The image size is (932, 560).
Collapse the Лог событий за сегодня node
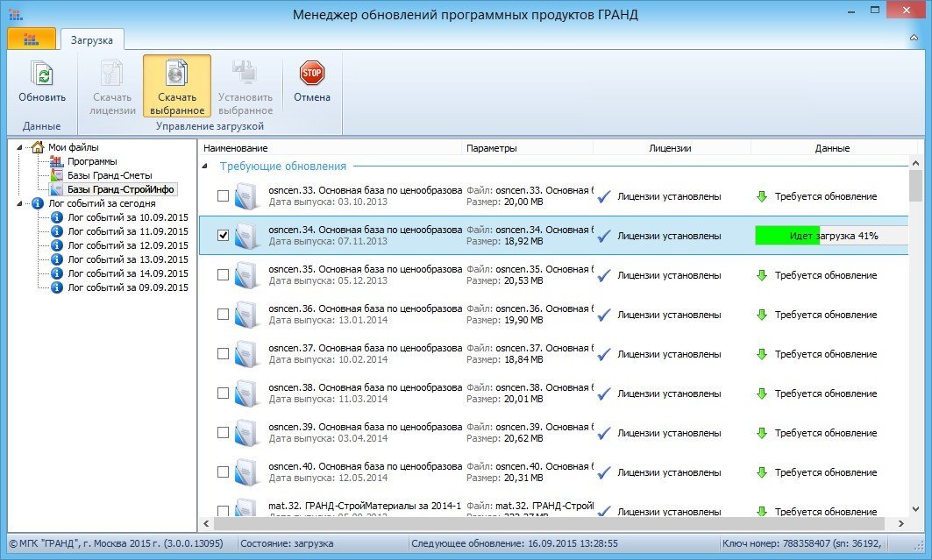click(x=20, y=203)
